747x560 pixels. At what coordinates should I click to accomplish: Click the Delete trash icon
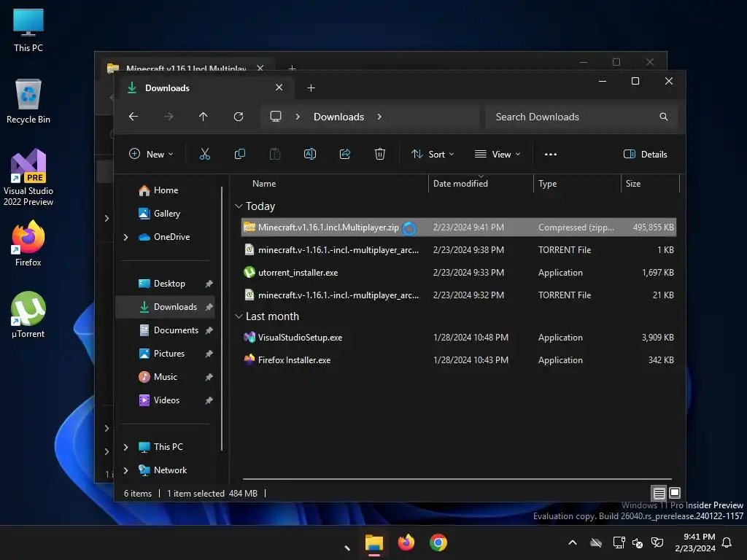[x=379, y=154]
